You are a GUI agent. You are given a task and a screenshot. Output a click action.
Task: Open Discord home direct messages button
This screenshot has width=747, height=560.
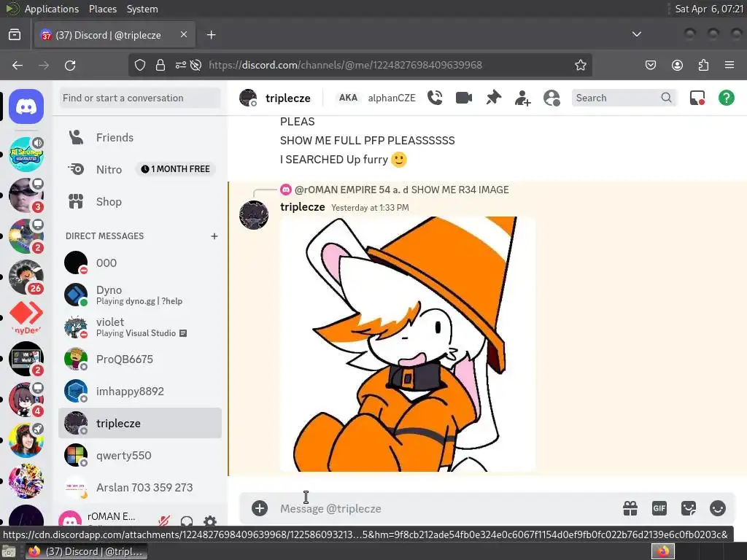coord(26,106)
